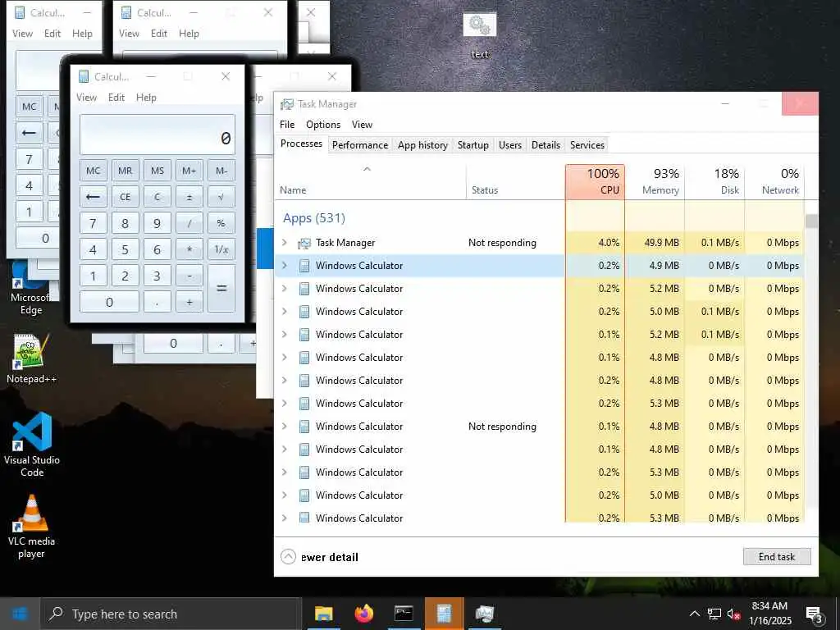Click the taskbar clock showing 8:34 AM
This screenshot has width=840, height=630.
(x=769, y=614)
